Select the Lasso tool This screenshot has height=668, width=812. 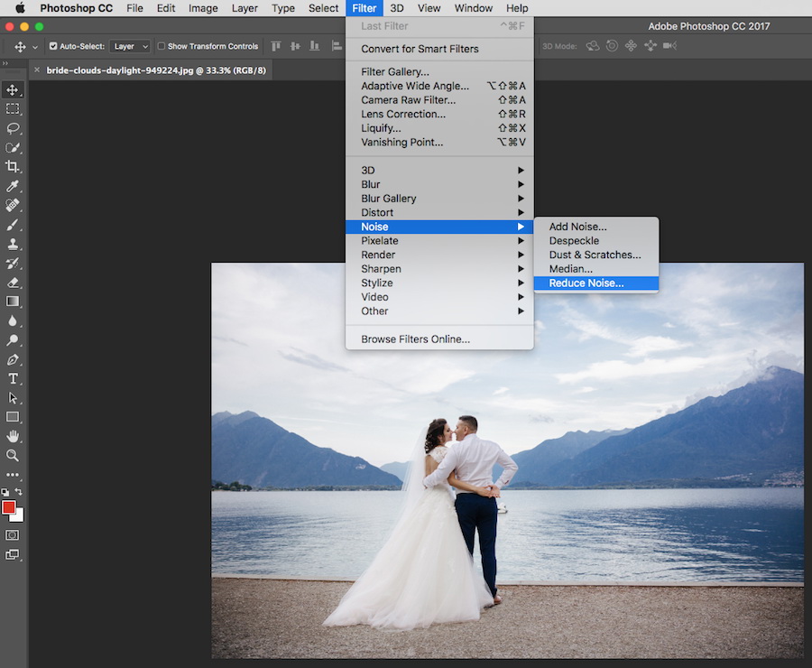(13, 128)
